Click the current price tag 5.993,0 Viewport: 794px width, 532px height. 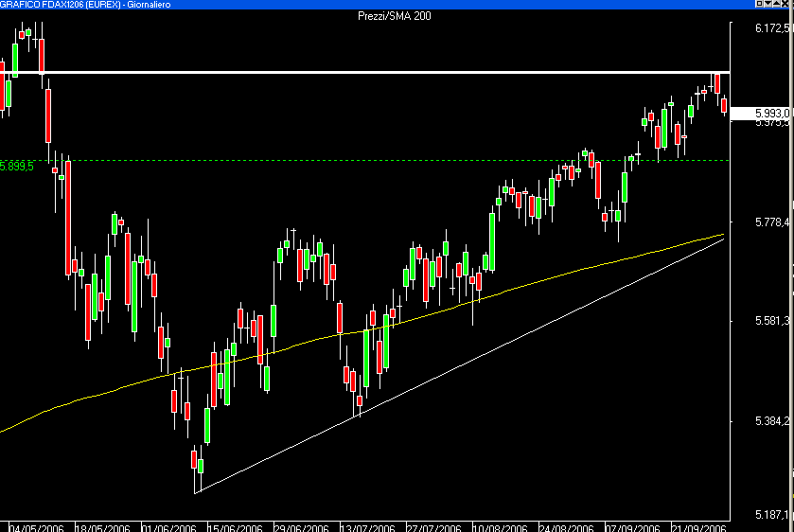tap(760, 113)
